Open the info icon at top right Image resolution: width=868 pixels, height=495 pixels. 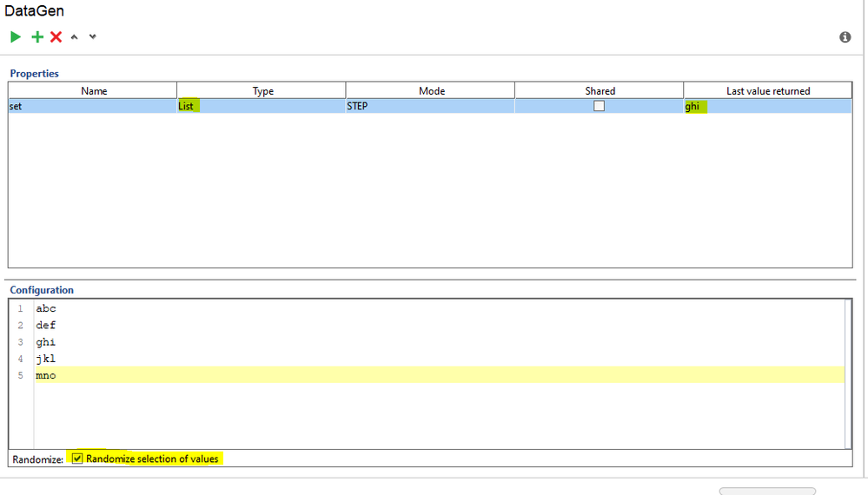(x=845, y=37)
